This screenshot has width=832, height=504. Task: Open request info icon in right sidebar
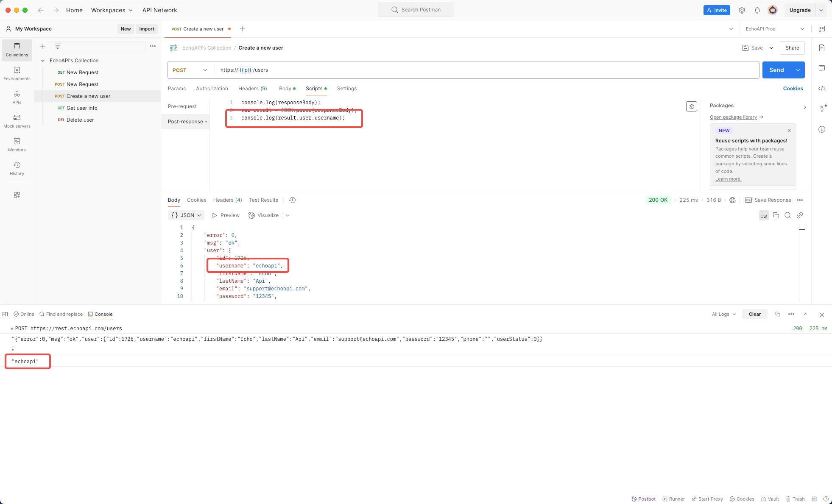coord(822,129)
